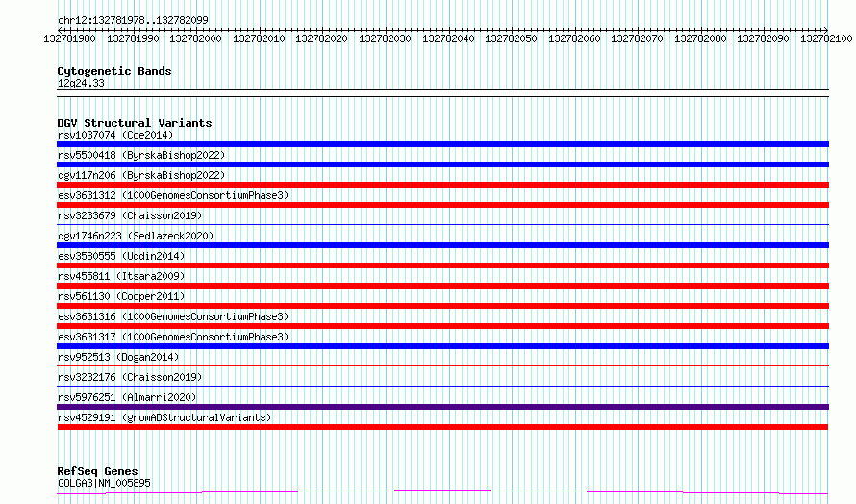The height and width of the screenshot is (504, 856).
Task: Click the red bar under nsv561130
Action: pyautogui.click(x=442, y=306)
